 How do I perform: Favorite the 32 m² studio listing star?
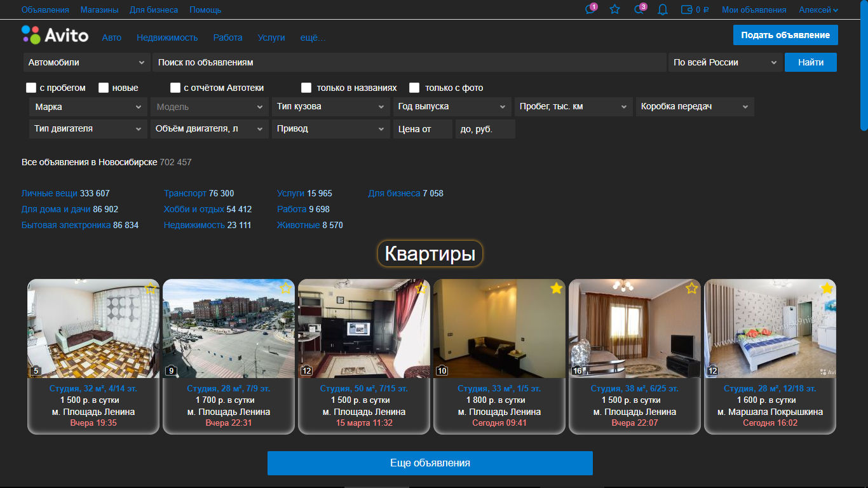point(150,288)
